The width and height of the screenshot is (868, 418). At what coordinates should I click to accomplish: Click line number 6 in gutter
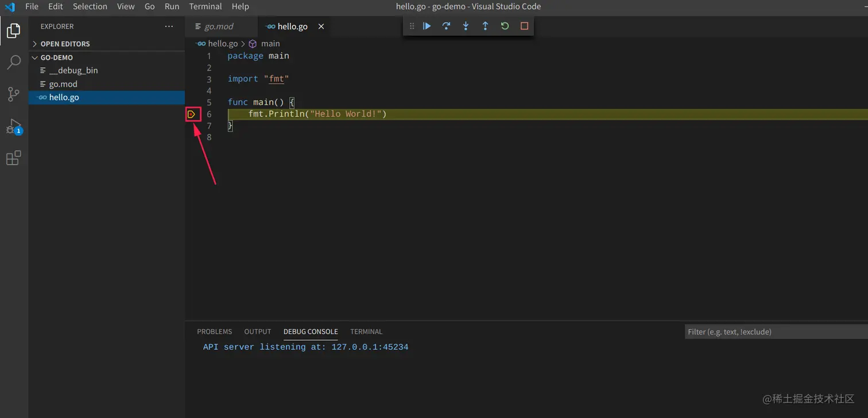pos(209,114)
